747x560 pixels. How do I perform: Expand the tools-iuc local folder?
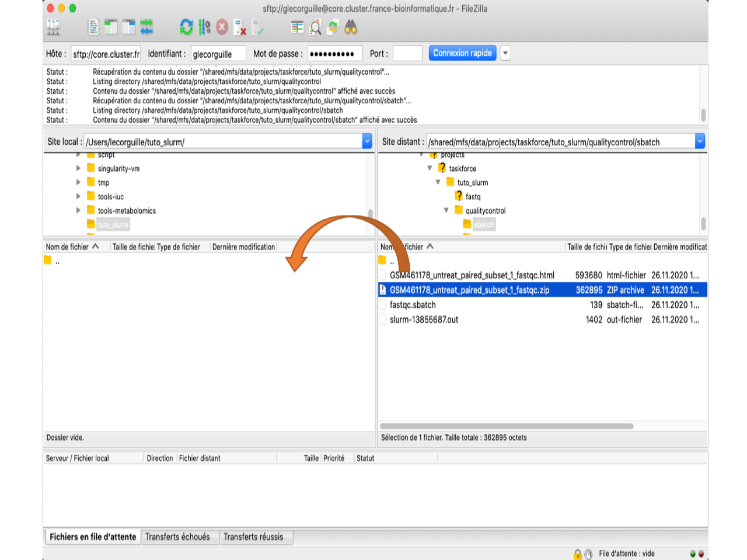78,196
